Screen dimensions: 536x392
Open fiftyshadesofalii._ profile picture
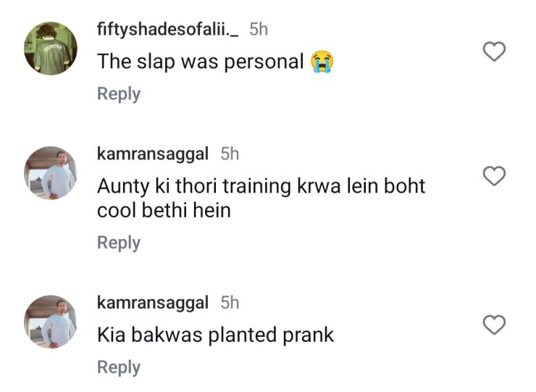point(51,49)
